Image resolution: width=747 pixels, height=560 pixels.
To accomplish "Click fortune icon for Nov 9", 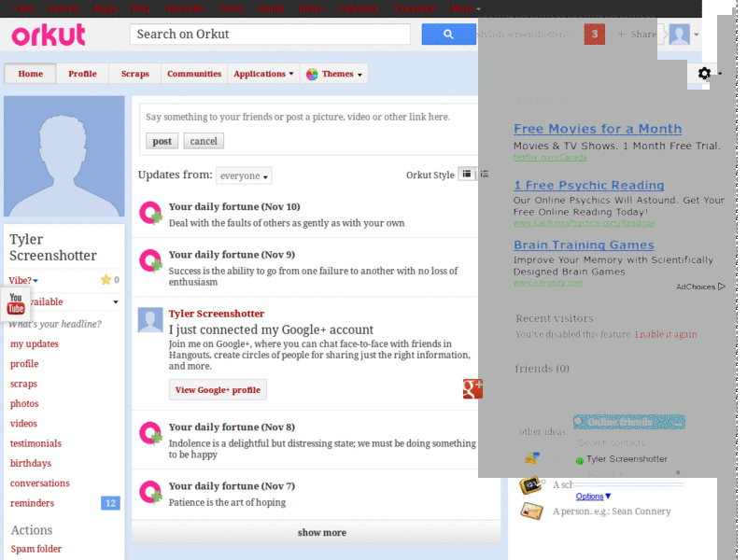I will (x=150, y=260).
